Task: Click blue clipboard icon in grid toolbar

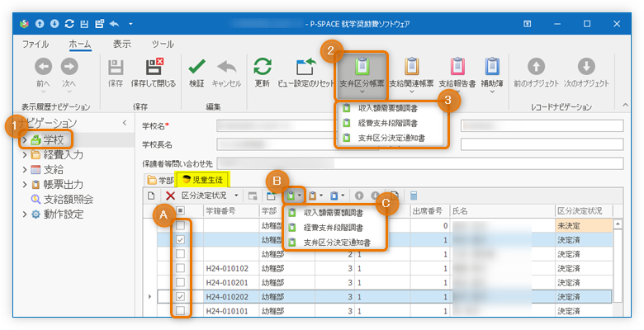Action: click(334, 196)
